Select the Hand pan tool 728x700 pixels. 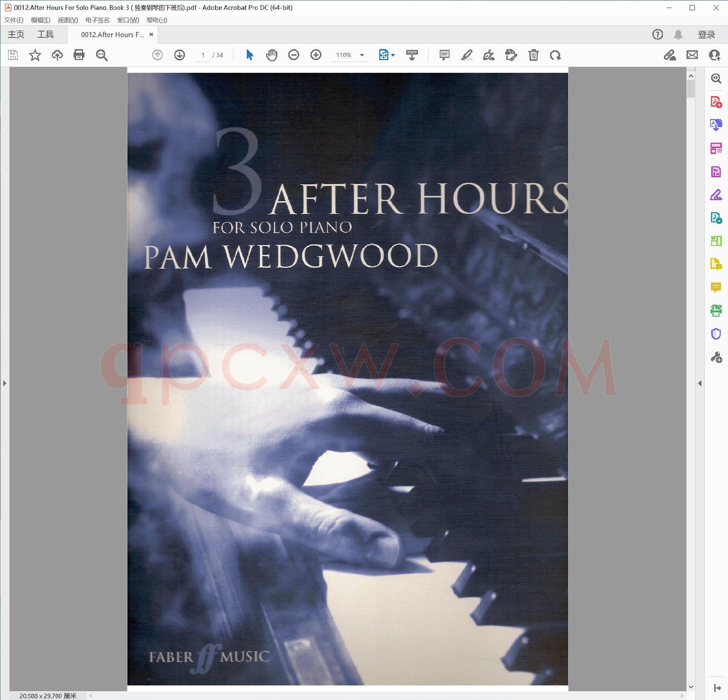pos(272,55)
